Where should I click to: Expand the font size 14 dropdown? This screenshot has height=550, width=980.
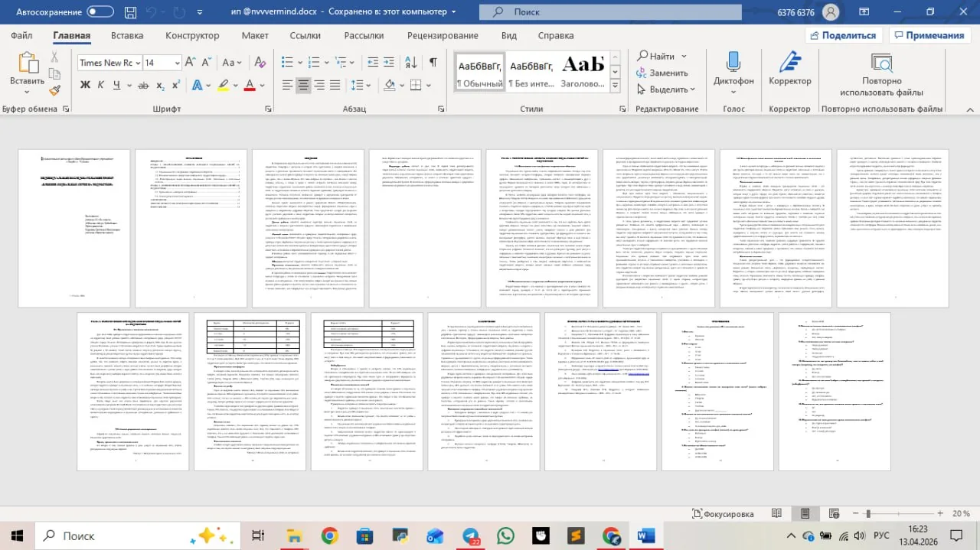tap(162, 63)
